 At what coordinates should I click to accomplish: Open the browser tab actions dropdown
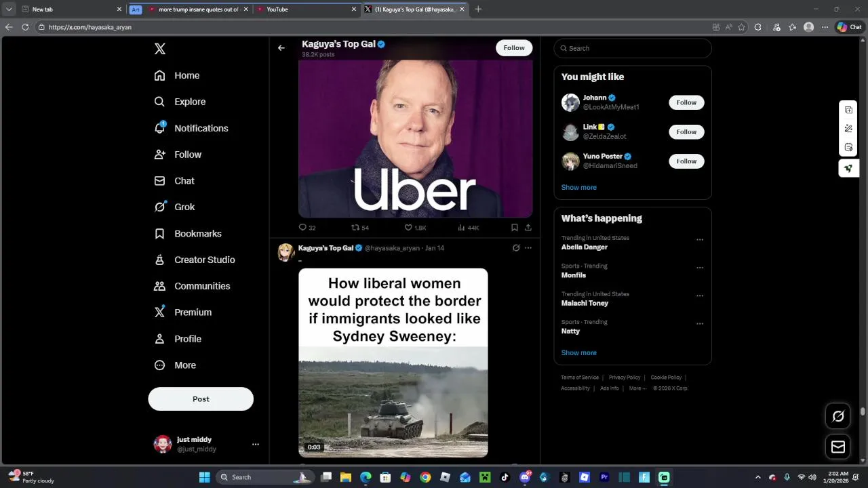click(x=9, y=9)
